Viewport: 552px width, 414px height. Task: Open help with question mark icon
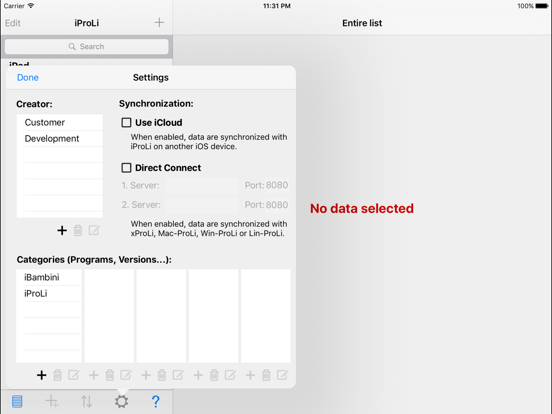point(156,401)
